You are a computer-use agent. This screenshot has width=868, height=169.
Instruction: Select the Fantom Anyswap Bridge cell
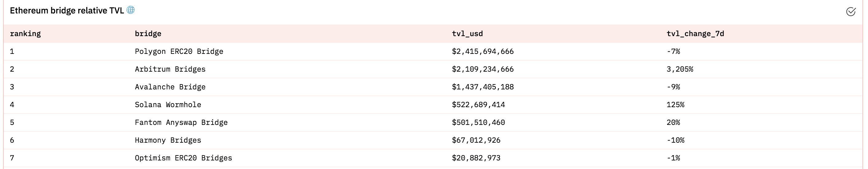coord(181,123)
